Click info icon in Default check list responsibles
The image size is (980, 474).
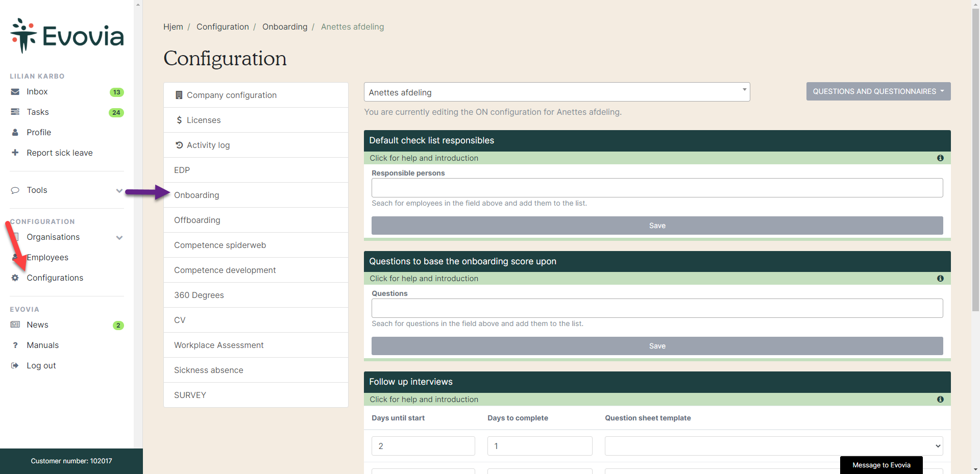coord(940,158)
